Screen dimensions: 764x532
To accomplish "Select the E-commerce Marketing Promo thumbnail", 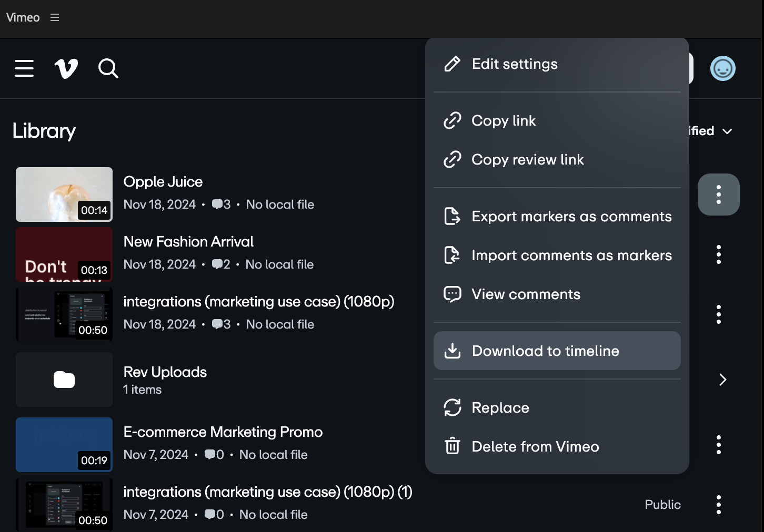I will point(64,445).
